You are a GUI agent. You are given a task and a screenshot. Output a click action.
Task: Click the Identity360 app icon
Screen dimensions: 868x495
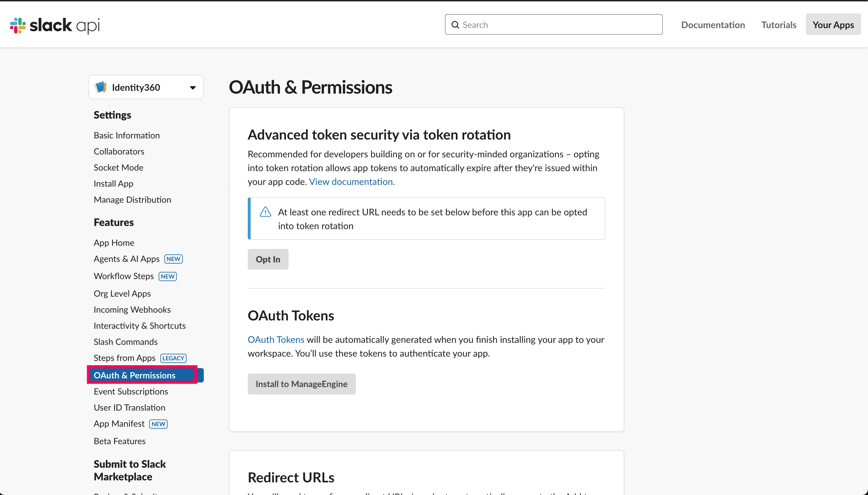[x=101, y=87]
